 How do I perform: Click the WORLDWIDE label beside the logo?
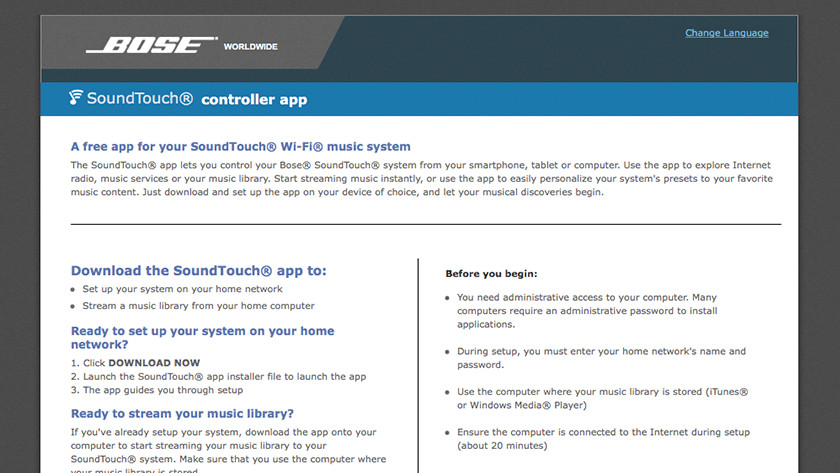[x=250, y=46]
